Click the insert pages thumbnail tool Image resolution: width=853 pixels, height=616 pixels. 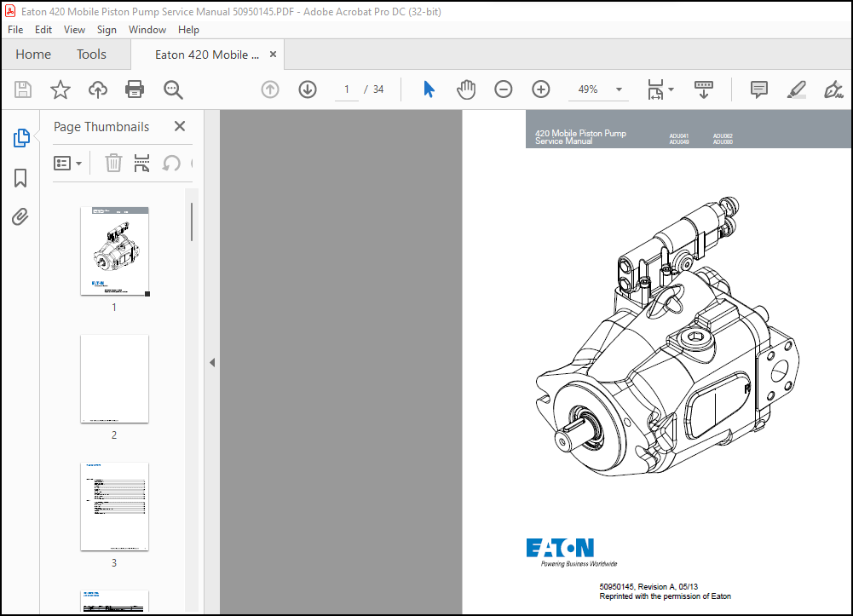141,163
